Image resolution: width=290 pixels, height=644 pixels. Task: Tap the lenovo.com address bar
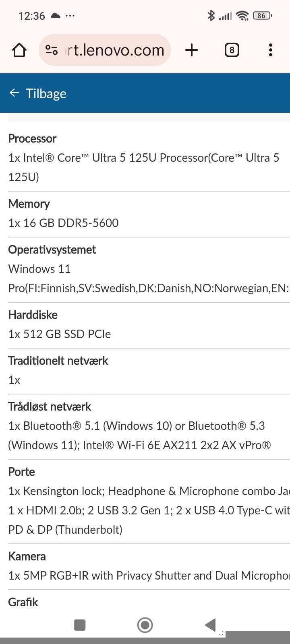point(115,50)
